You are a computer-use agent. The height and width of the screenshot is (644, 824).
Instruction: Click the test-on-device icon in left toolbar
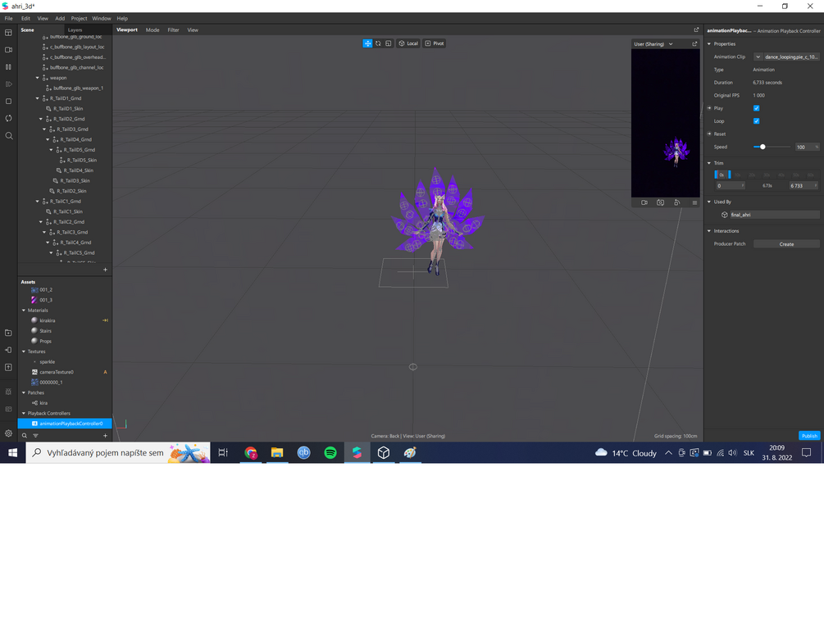tap(8, 350)
